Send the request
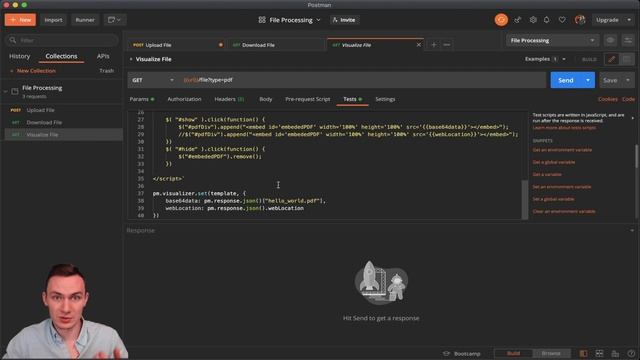This screenshot has width=640, height=360. pyautogui.click(x=566, y=80)
